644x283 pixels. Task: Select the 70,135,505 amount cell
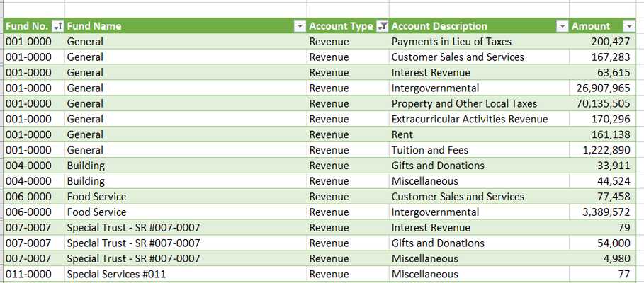(x=602, y=103)
